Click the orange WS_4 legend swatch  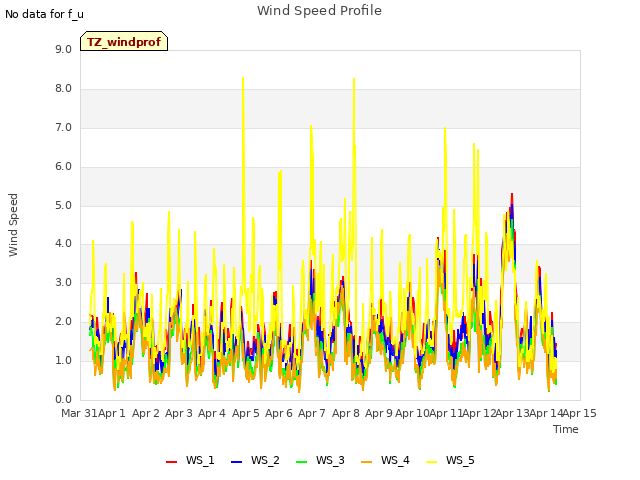click(x=367, y=461)
